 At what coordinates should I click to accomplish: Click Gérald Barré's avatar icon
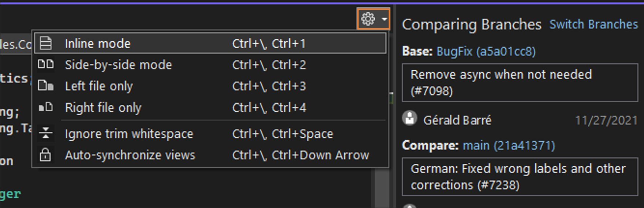[409, 119]
